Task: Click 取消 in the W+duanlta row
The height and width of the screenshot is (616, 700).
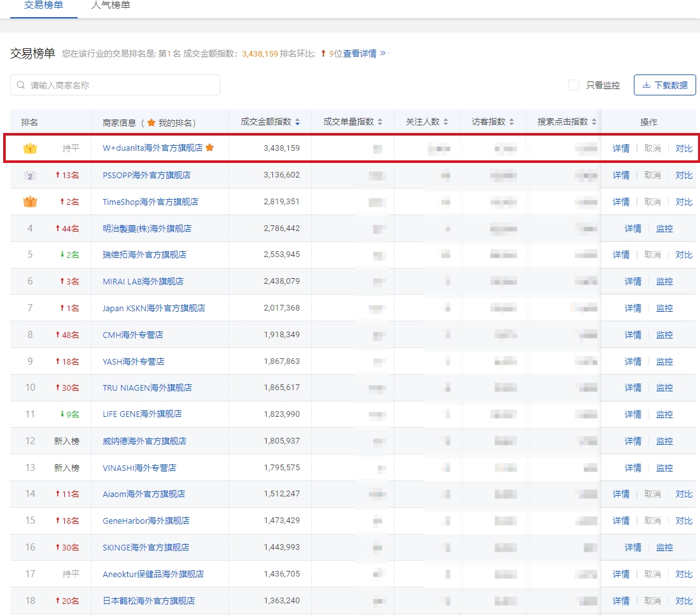Action: pos(653,148)
